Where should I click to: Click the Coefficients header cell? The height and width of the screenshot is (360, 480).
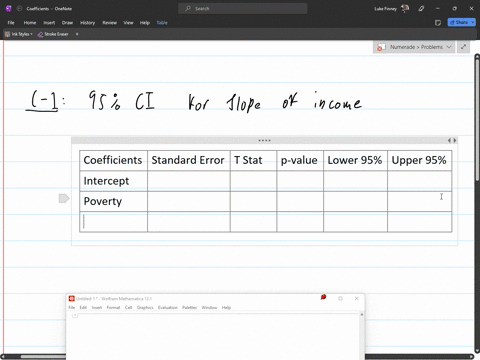point(113,160)
